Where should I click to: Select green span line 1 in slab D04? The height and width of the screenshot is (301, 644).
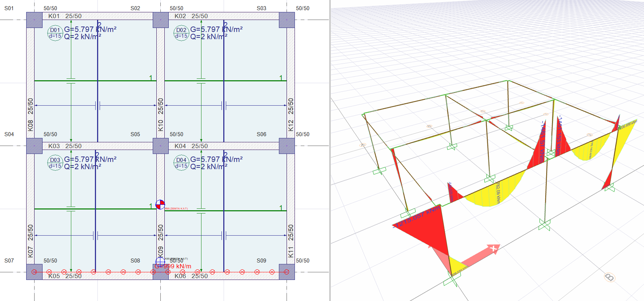point(225,211)
